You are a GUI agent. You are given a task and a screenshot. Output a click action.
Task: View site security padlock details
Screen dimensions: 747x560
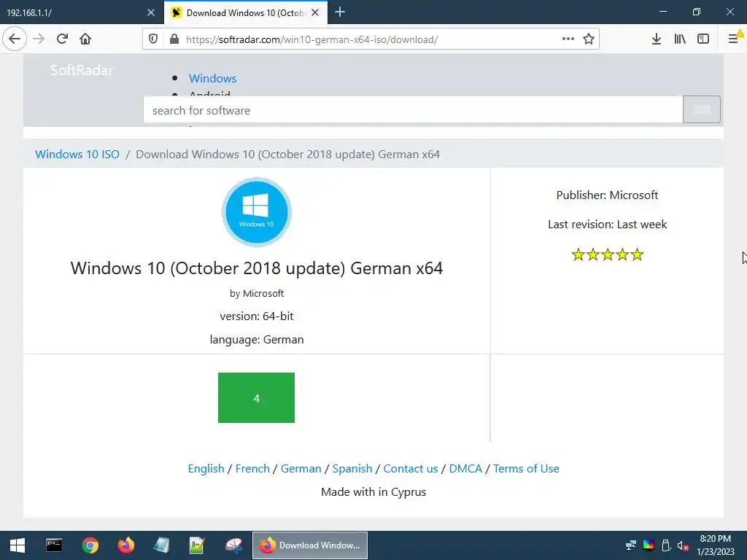174,39
